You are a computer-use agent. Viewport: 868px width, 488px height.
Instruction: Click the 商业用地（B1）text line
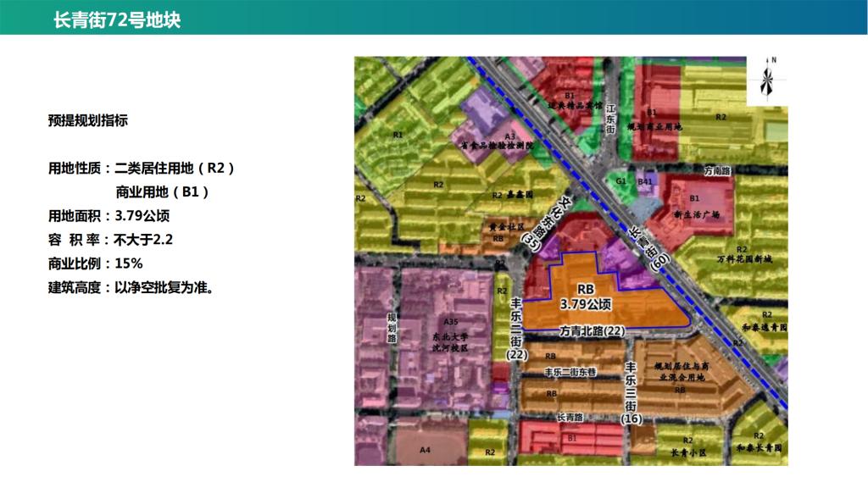click(163, 191)
